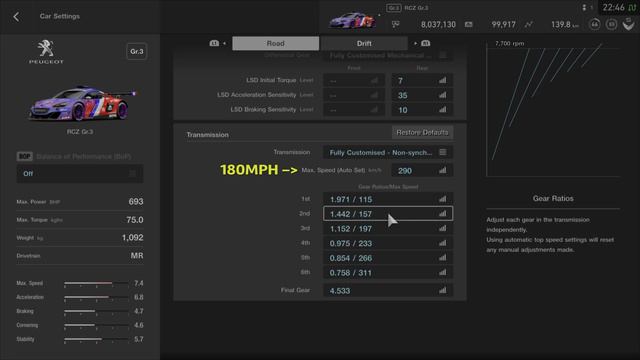Click adjust icon on 3rd gear row
Image resolution: width=640 pixels, height=360 pixels.
(442, 229)
